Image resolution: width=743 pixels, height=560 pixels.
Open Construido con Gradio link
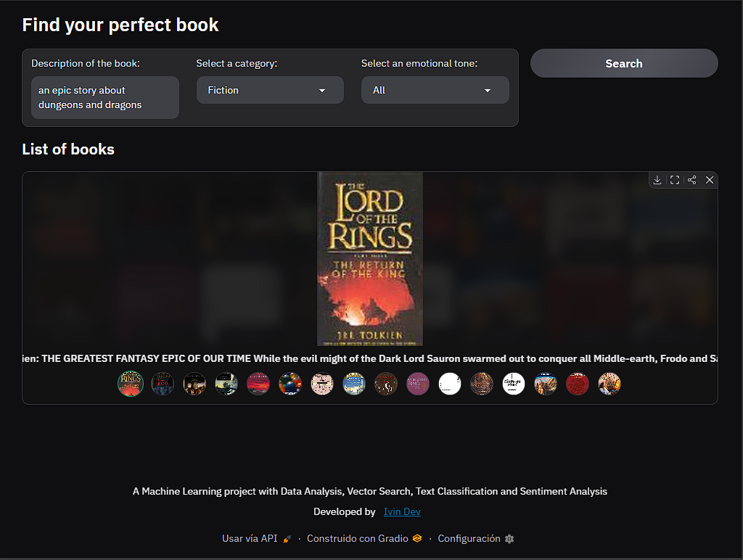coord(364,539)
